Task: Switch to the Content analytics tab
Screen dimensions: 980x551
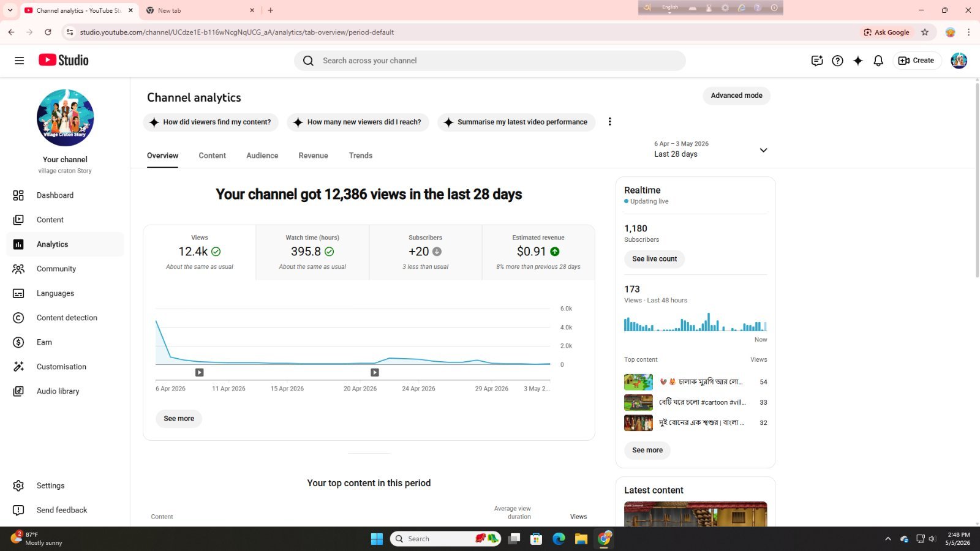Action: click(x=212, y=156)
